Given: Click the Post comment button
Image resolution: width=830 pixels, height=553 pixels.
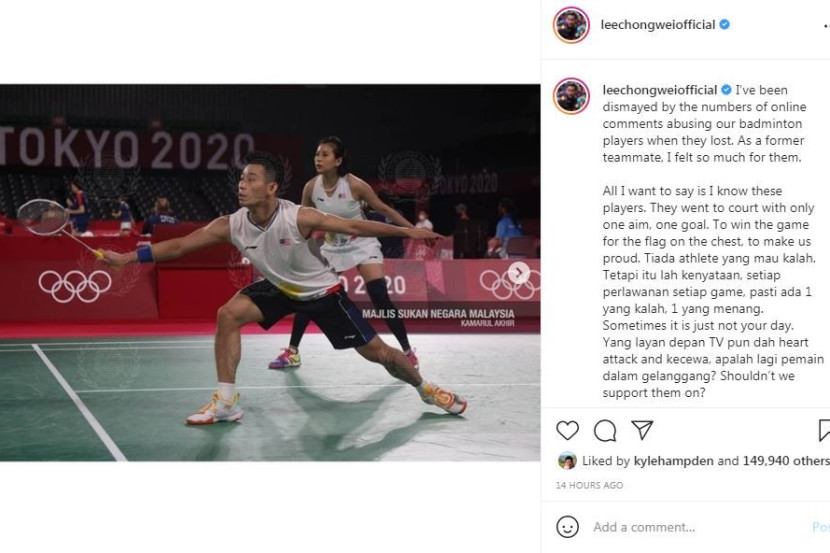Looking at the screenshot, I should pyautogui.click(x=821, y=527).
